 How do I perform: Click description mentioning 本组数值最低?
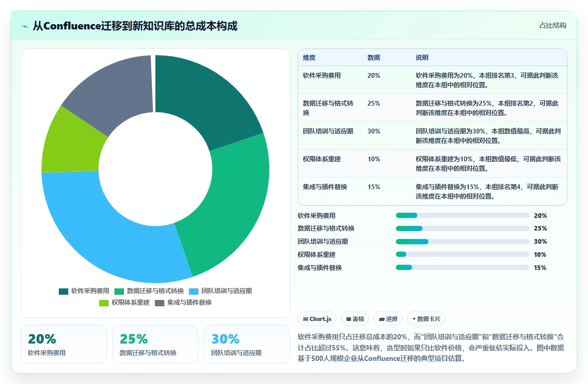488,164
